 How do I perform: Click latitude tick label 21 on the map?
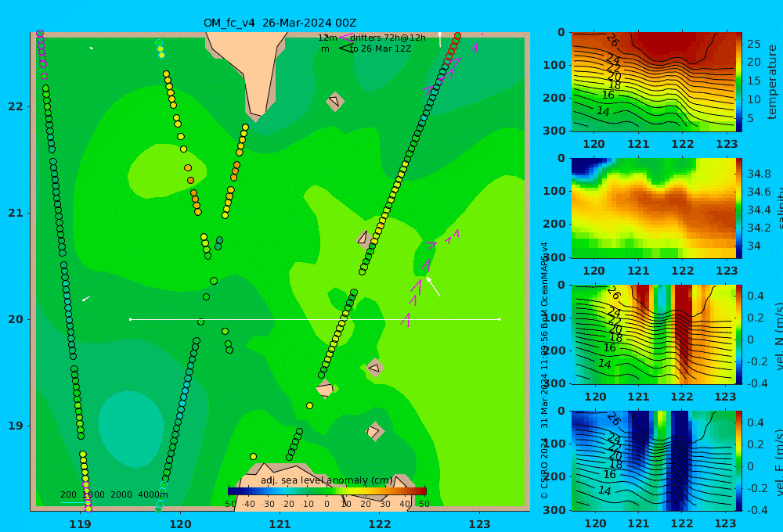tap(16, 213)
